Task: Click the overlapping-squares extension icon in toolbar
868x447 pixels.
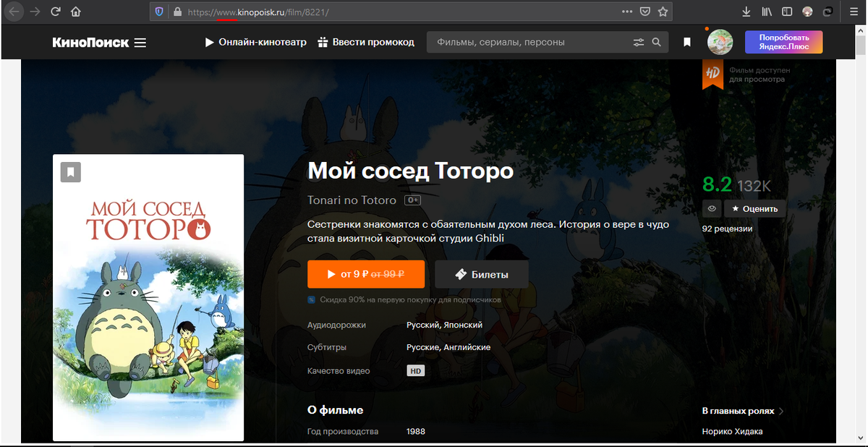Action: click(828, 12)
